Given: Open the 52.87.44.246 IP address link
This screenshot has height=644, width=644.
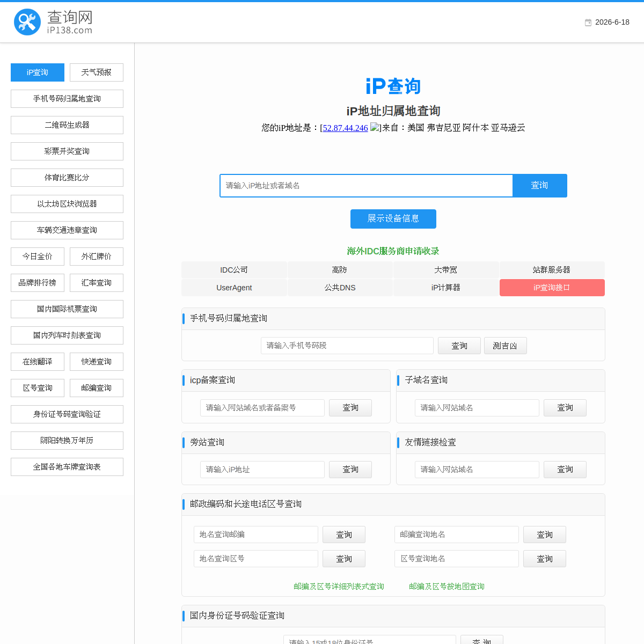Looking at the screenshot, I should 346,128.
